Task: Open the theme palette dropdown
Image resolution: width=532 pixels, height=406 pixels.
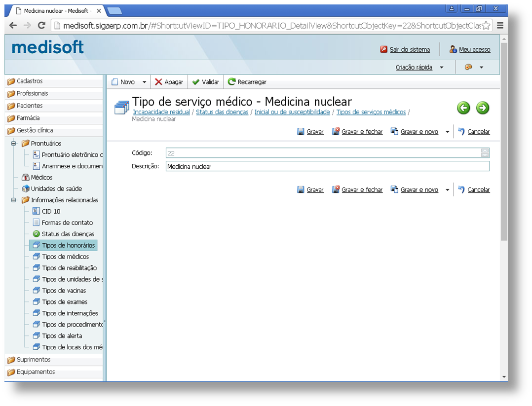Action: point(481,67)
